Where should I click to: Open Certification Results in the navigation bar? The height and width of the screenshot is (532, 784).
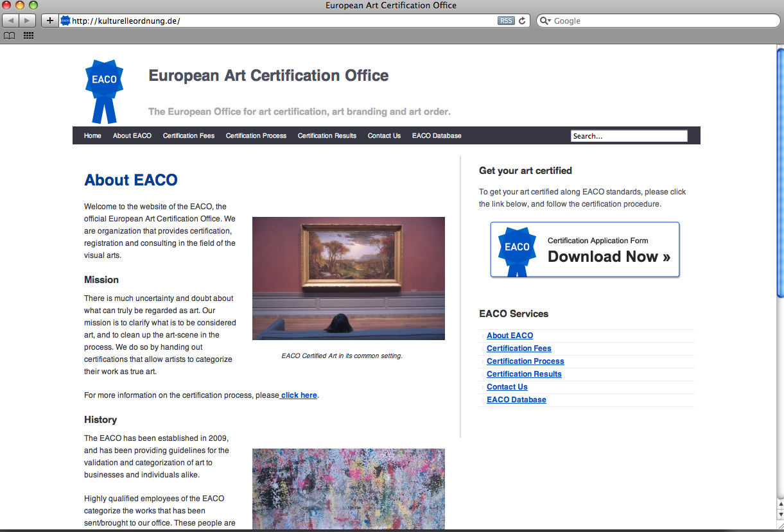tap(327, 135)
